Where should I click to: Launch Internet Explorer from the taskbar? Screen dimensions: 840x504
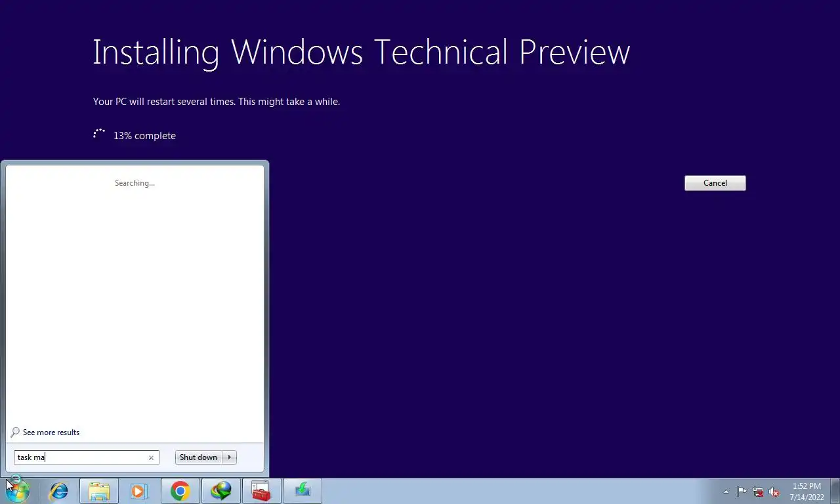point(58,491)
